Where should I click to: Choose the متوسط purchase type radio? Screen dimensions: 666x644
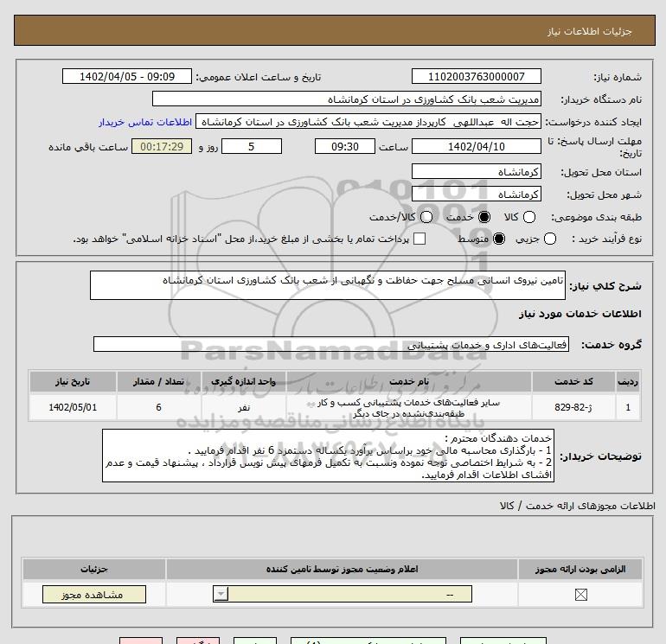499,239
